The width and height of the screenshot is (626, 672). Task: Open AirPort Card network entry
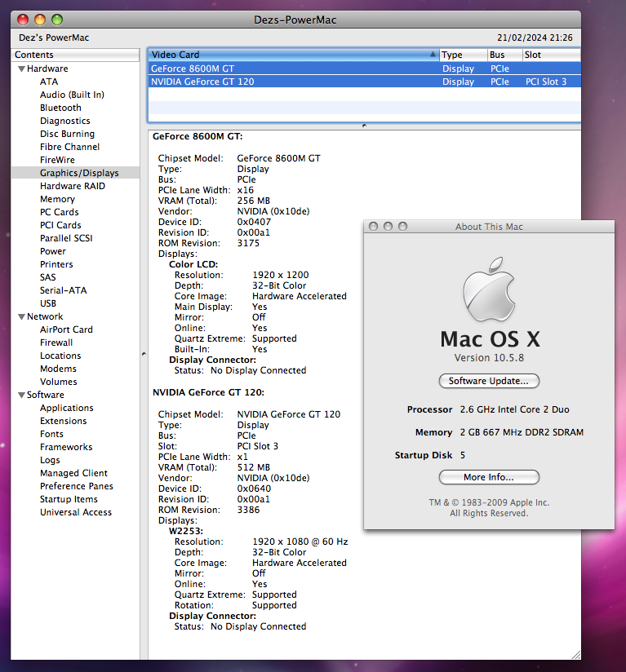coord(66,329)
